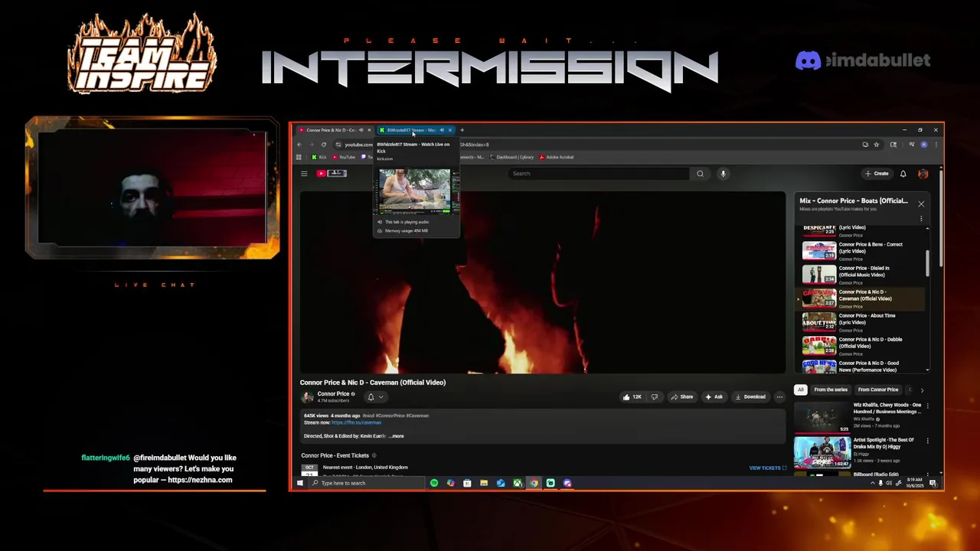Click the YouTube logo

(332, 174)
